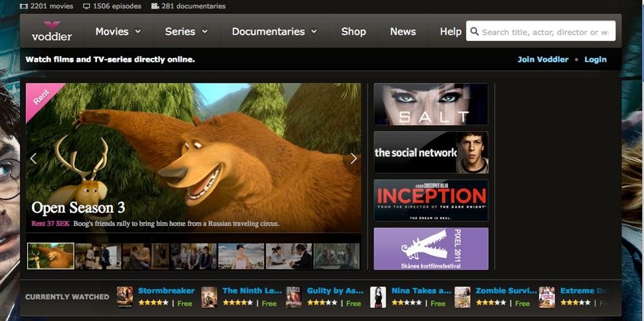Open the Help page
644x321 pixels.
tap(451, 32)
